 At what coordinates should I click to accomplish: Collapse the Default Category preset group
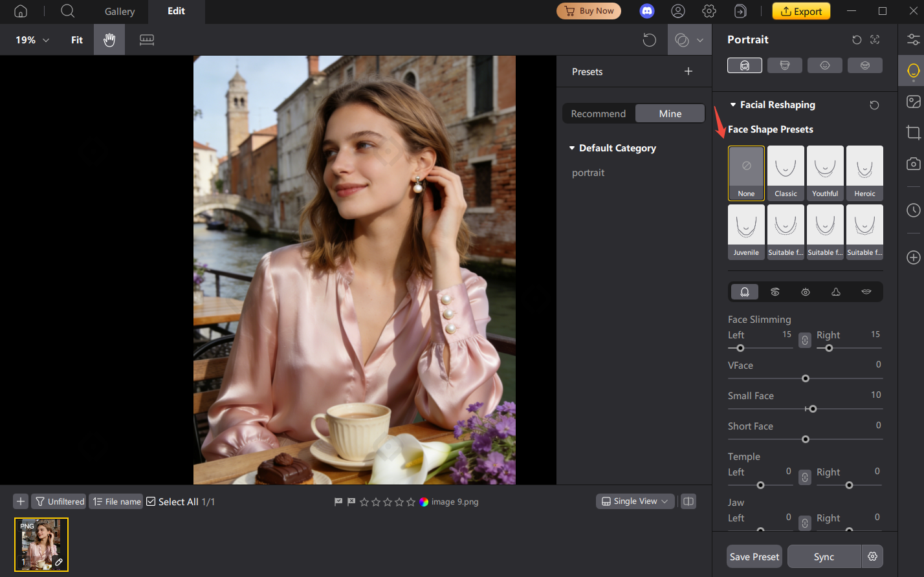[x=572, y=147]
